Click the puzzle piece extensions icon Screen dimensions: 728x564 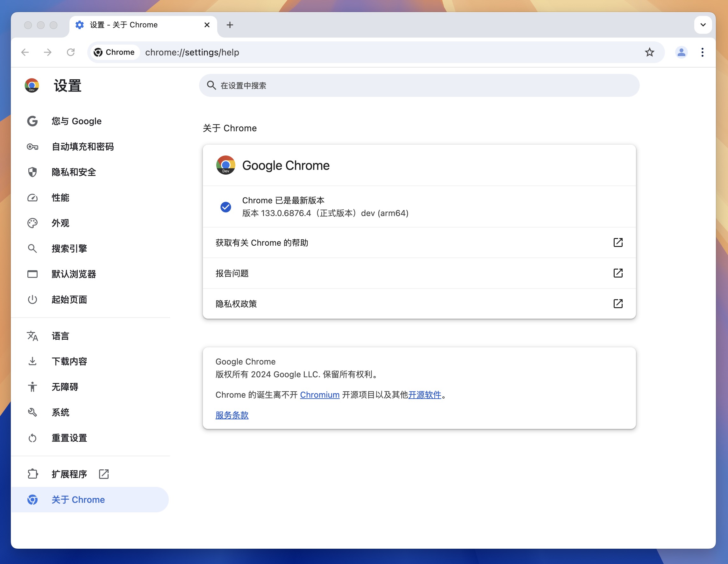pyautogui.click(x=32, y=474)
